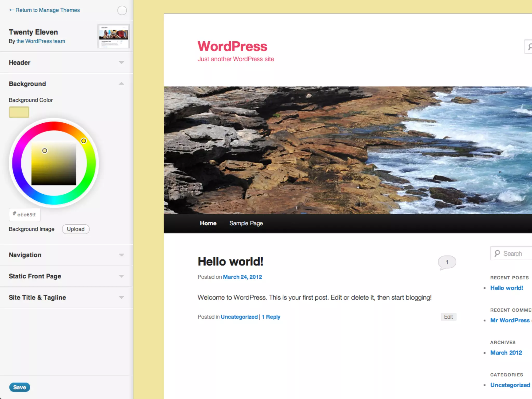The image size is (532, 399).
Task: Click the saturation square selector handle
Action: 45,151
